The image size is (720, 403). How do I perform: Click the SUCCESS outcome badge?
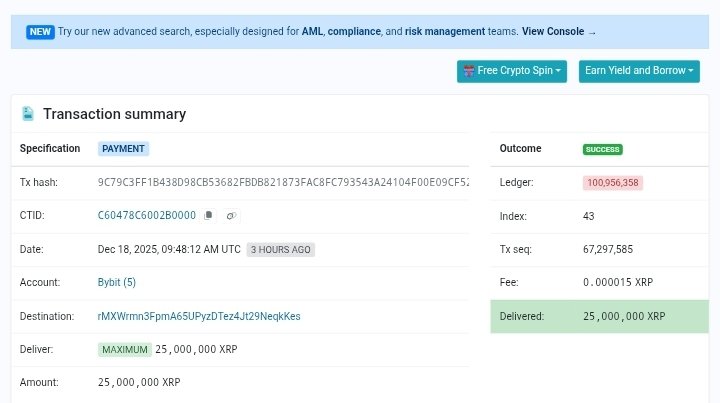(x=602, y=149)
